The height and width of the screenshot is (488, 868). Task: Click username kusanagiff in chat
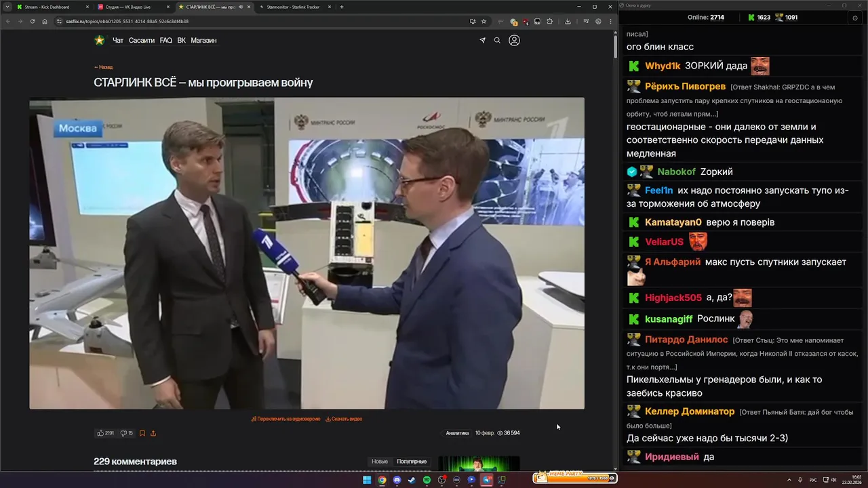tap(669, 319)
